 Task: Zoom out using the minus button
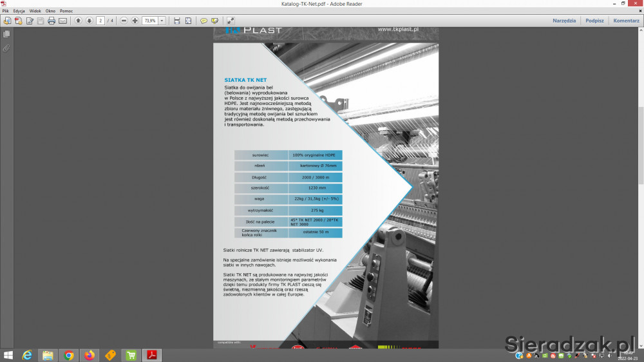124,21
